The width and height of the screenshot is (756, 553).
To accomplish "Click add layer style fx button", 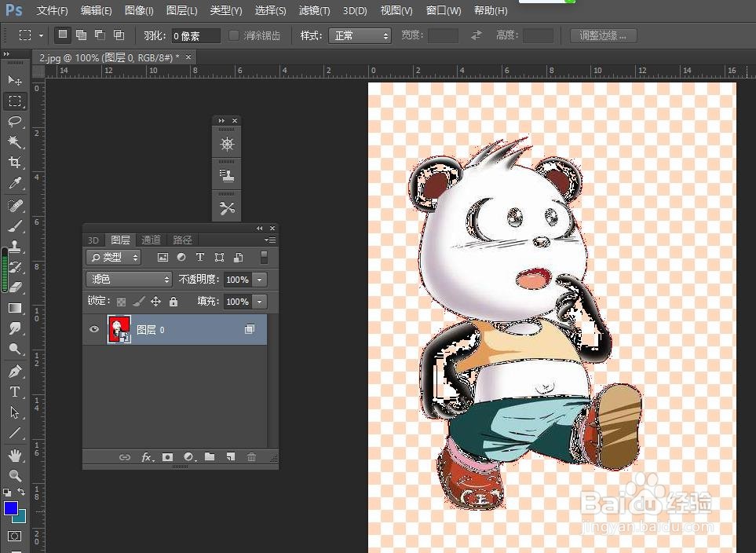I will pos(147,457).
